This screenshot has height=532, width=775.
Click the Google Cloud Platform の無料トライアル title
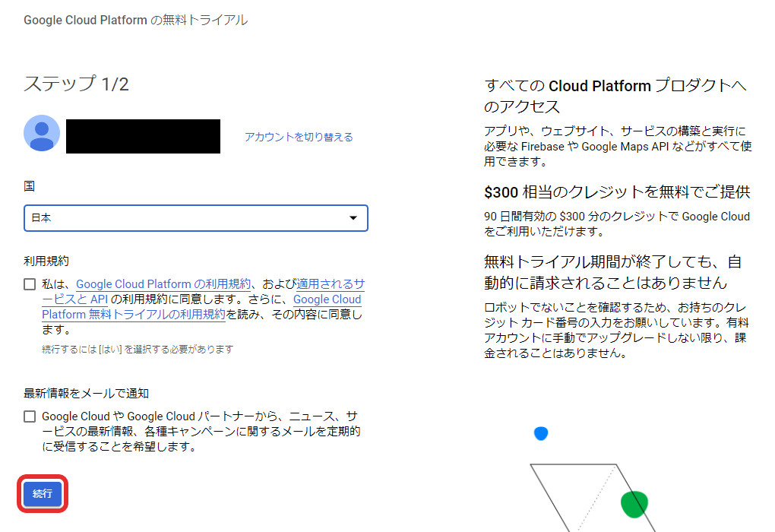(134, 21)
